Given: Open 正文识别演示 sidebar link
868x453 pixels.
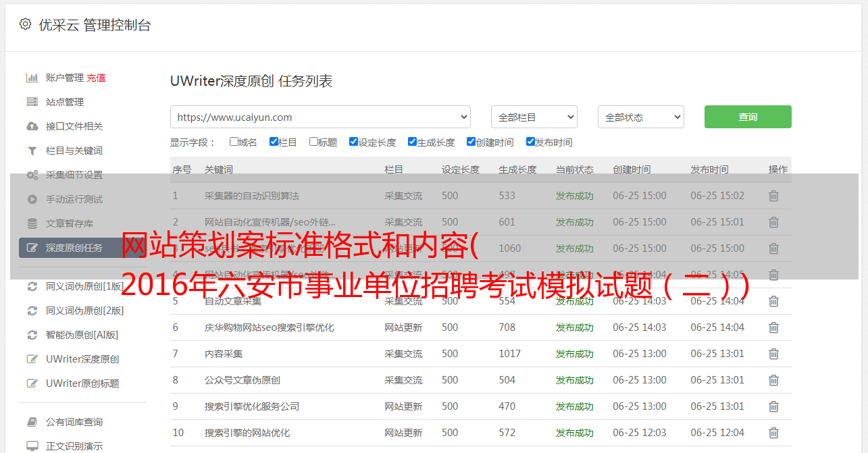Looking at the screenshot, I should click(x=74, y=446).
